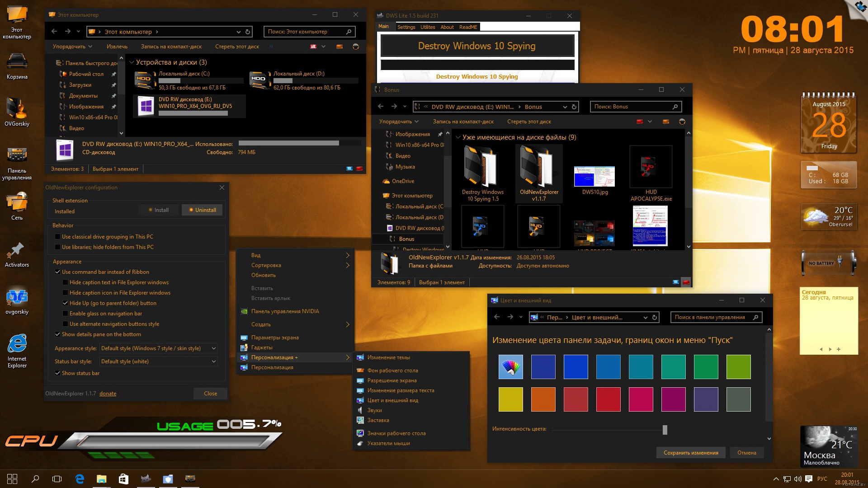Choose Сортировка in context menu
868x488 pixels.
pos(295,265)
